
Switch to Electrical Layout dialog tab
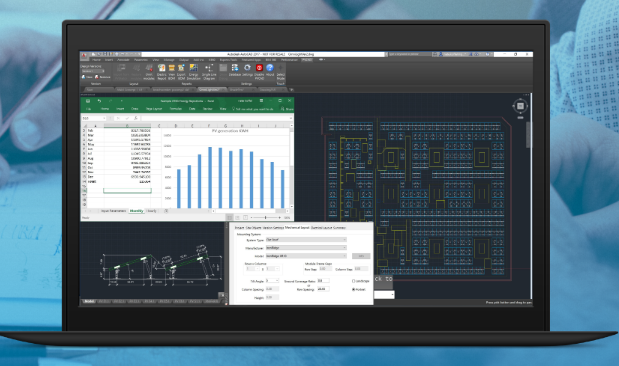[x=321, y=227]
